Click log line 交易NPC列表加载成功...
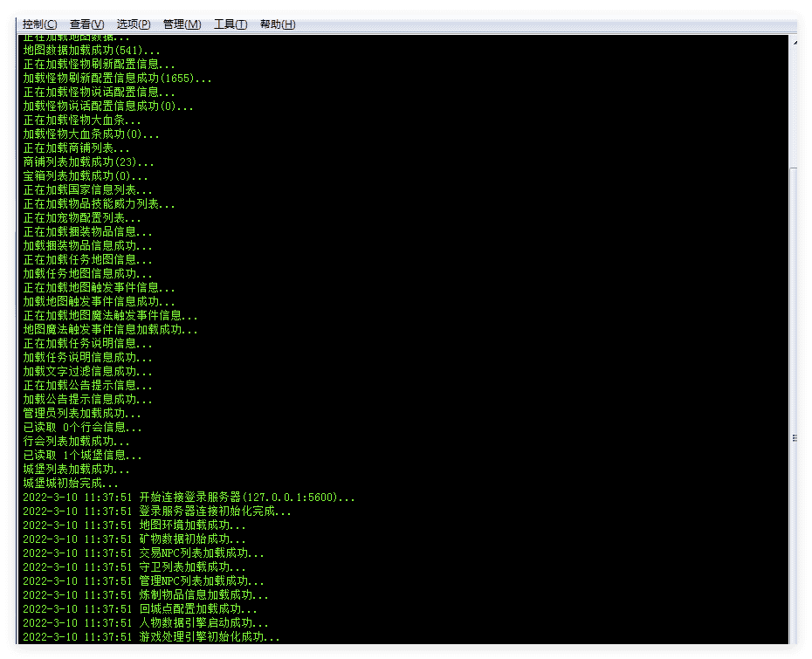The width and height of the screenshot is (812, 659). (143, 553)
